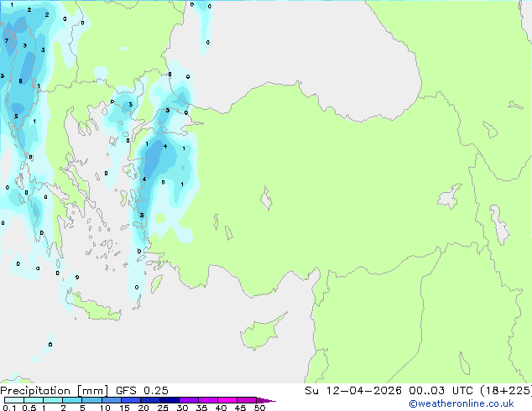The height and width of the screenshot is (411, 532).
Task: Click the legend label "30"
Action: point(182,408)
